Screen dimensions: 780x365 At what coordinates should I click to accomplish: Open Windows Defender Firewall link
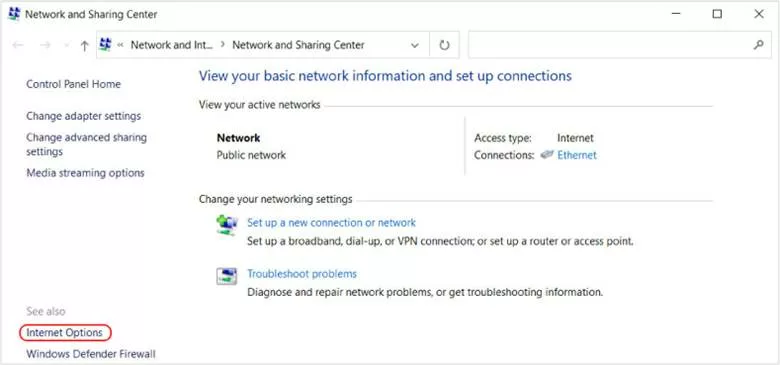[x=91, y=354]
